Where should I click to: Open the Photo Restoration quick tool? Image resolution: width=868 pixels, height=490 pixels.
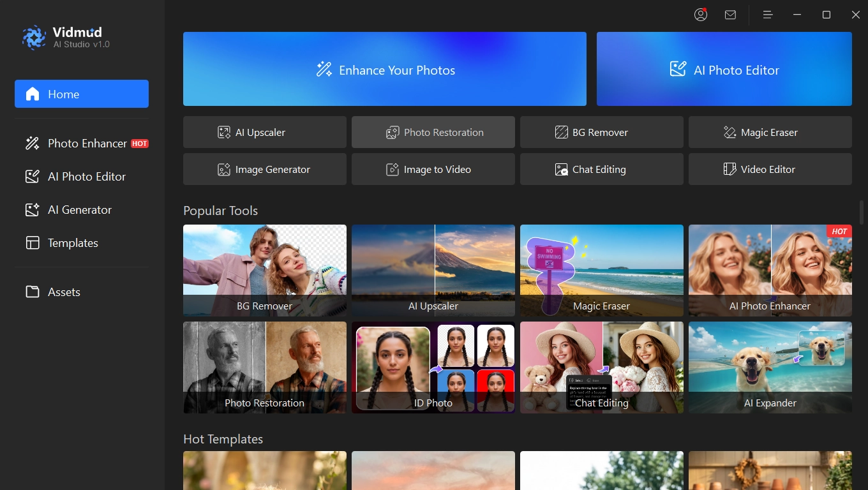tap(433, 132)
